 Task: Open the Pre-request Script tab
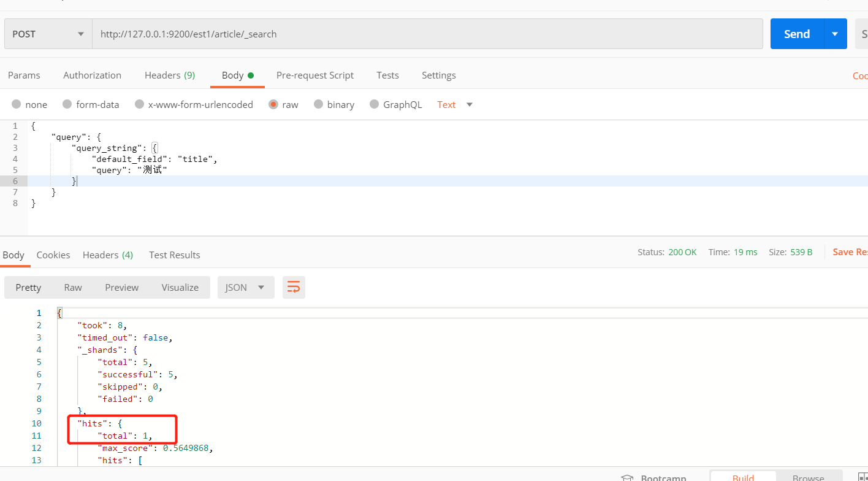(x=315, y=75)
